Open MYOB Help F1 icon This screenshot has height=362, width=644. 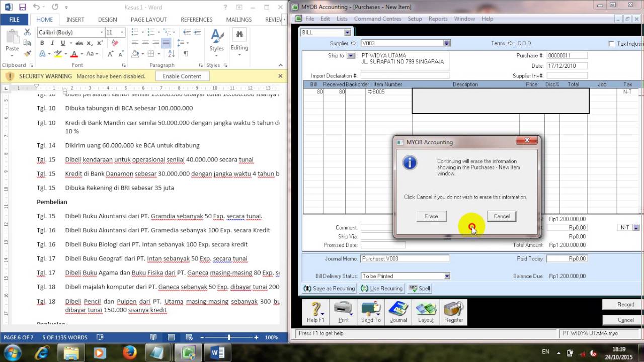pyautogui.click(x=315, y=312)
